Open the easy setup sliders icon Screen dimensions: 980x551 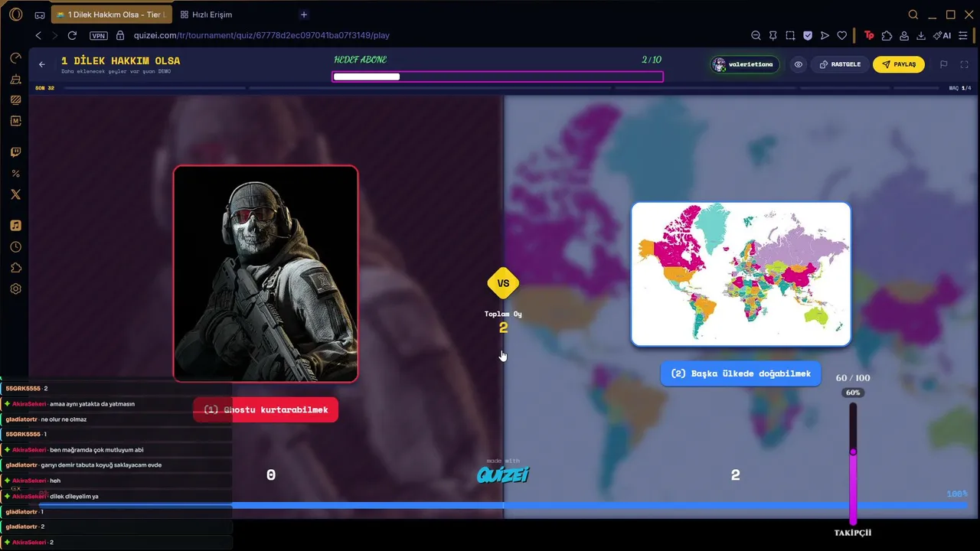click(x=963, y=35)
